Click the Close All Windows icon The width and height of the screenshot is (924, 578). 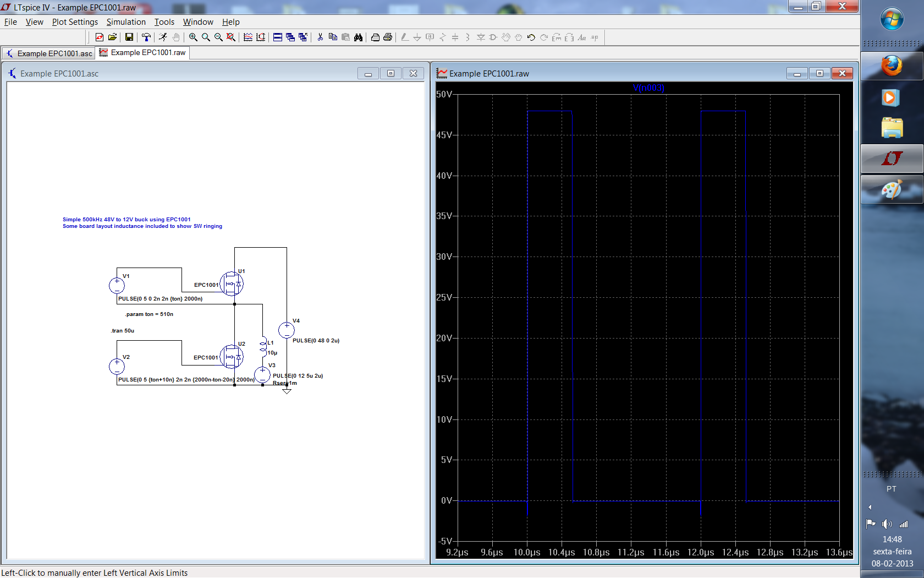(x=303, y=37)
